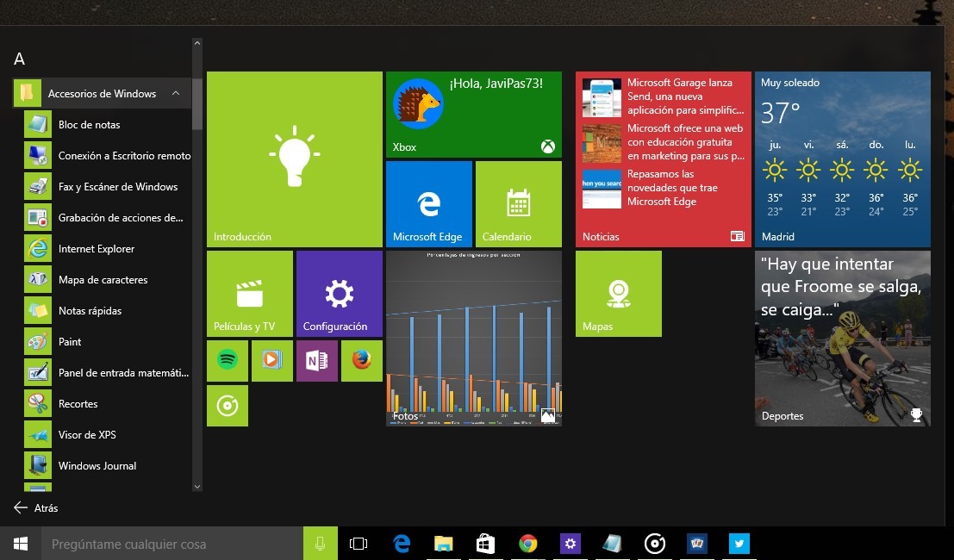
Task: Open File Explorer from the taskbar
Action: [444, 544]
